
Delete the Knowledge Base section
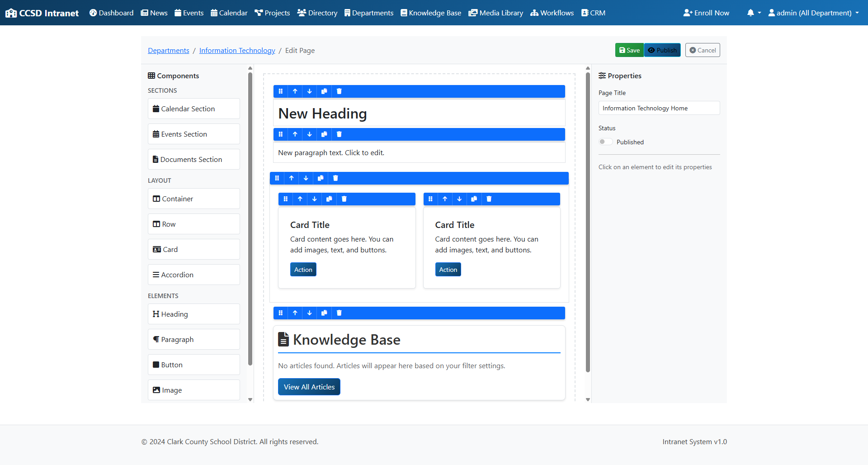[x=339, y=313]
